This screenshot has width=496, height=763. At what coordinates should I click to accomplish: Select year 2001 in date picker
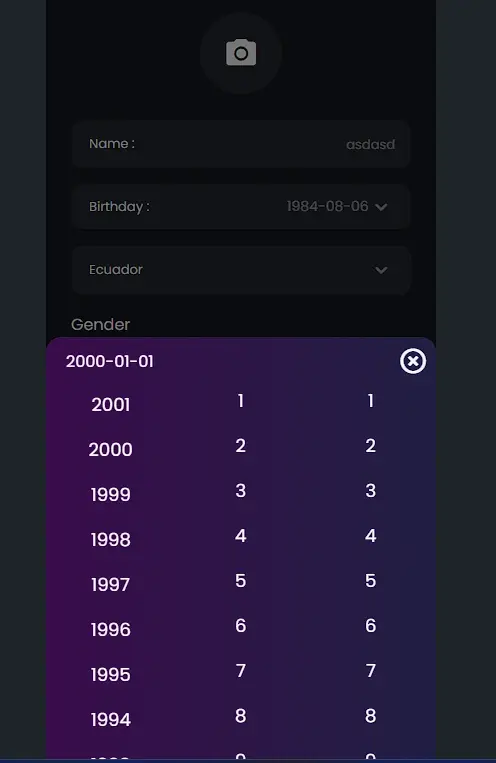click(111, 405)
